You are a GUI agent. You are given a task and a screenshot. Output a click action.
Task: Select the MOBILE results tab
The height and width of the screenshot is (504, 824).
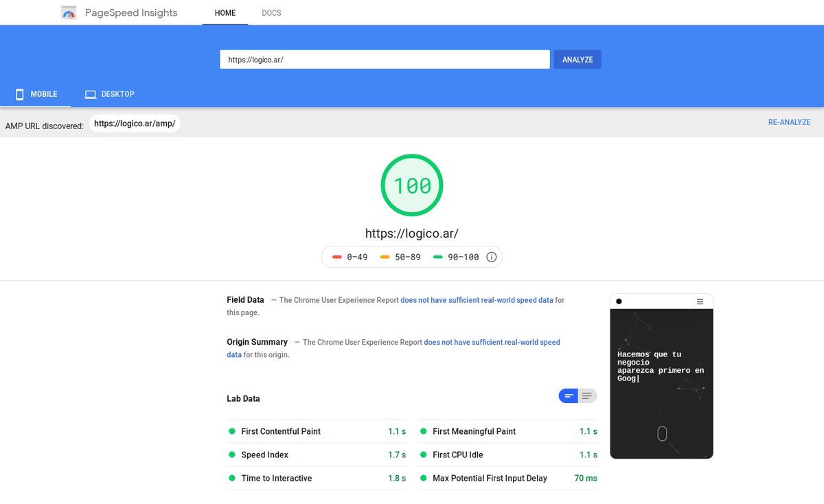coord(36,94)
